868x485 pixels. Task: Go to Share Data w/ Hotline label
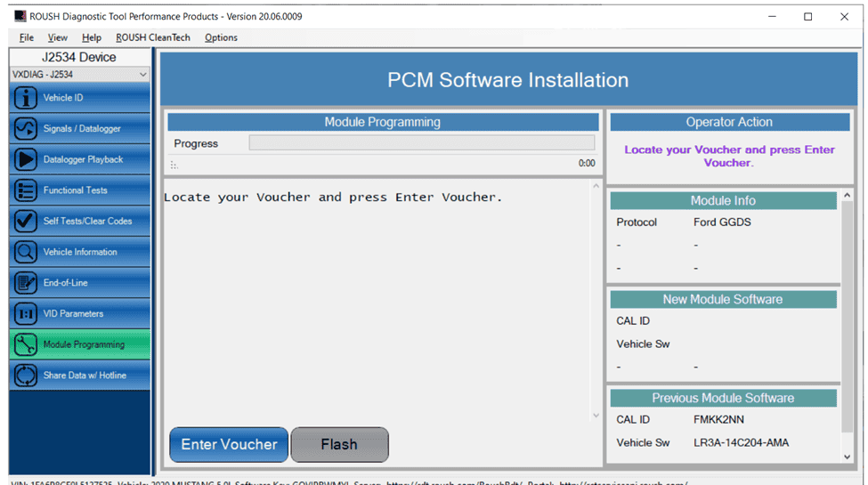85,376
